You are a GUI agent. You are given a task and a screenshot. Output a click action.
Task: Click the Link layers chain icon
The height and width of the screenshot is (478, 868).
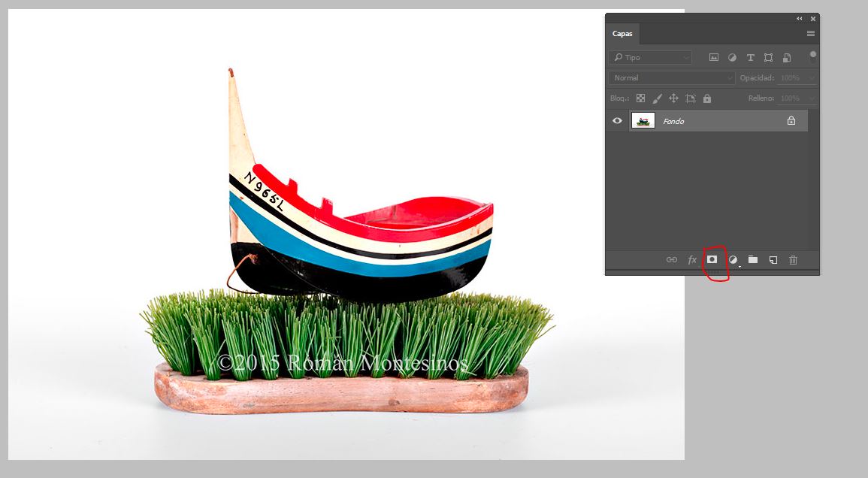click(672, 260)
